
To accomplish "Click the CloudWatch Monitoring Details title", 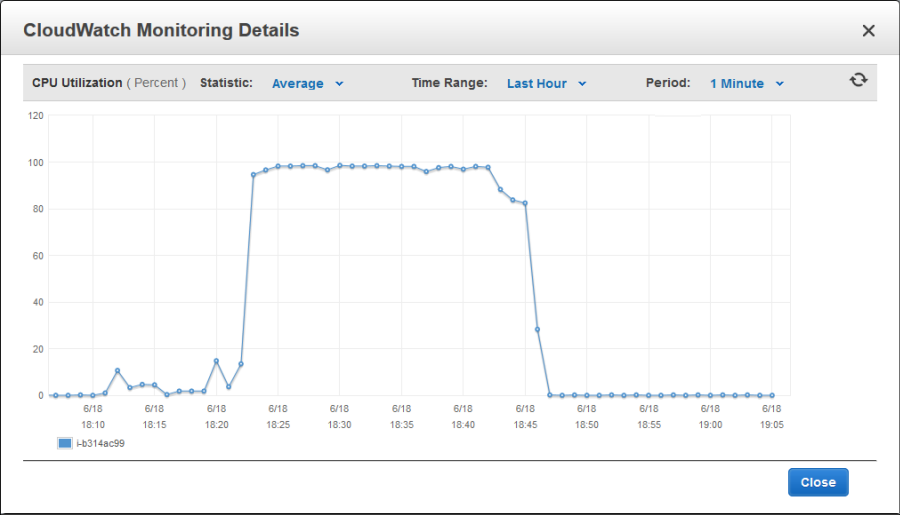I will [x=161, y=30].
